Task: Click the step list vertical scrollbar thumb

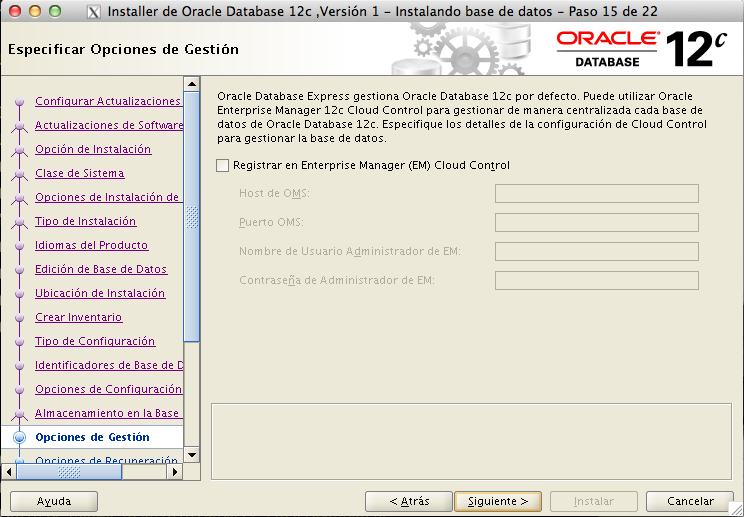Action: coord(192,217)
